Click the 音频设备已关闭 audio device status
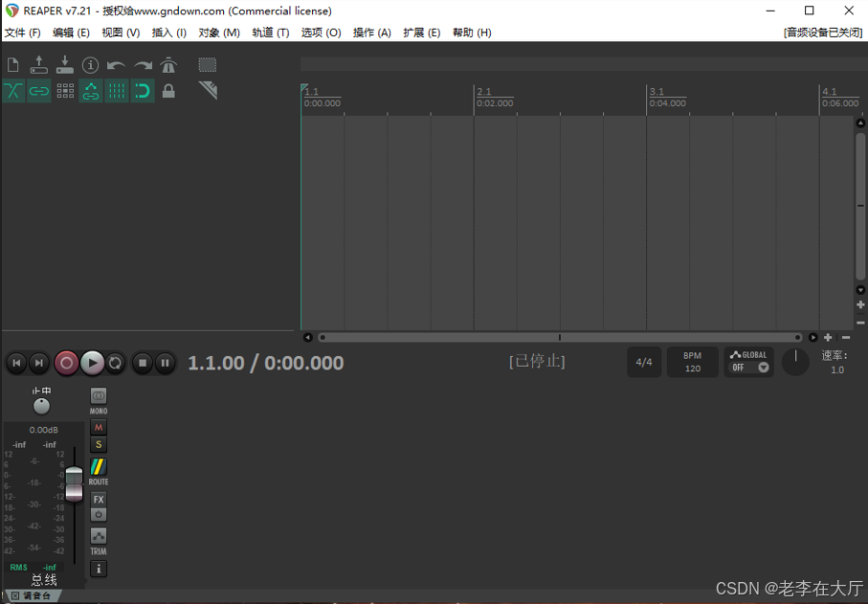 point(823,33)
